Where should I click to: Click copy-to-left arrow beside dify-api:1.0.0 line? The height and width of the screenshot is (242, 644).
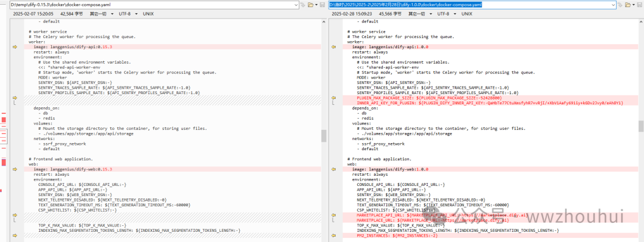click(x=333, y=46)
